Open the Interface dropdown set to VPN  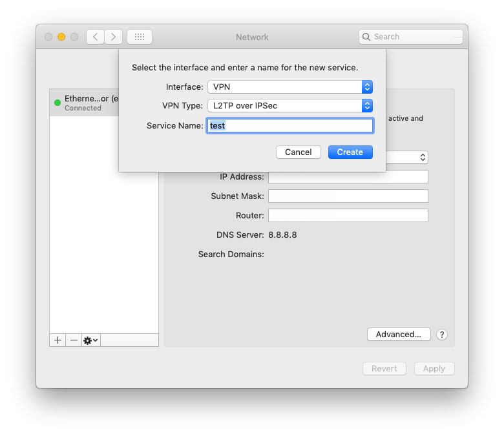(x=289, y=87)
